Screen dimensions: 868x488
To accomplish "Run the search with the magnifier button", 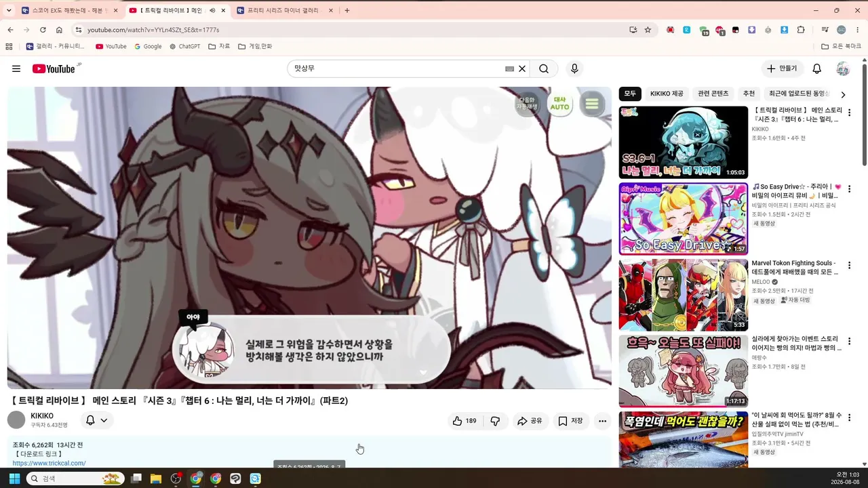I will coord(544,68).
